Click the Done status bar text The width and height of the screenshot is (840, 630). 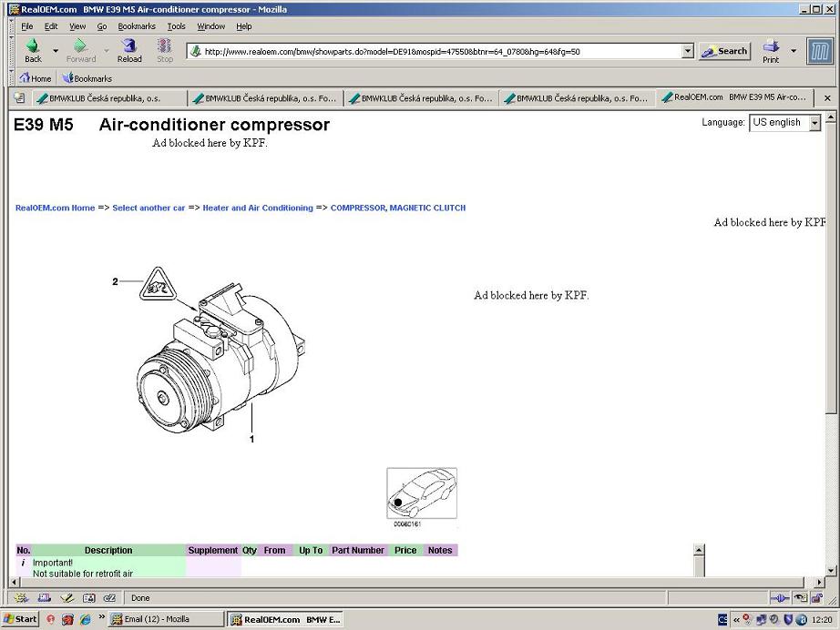pyautogui.click(x=140, y=598)
